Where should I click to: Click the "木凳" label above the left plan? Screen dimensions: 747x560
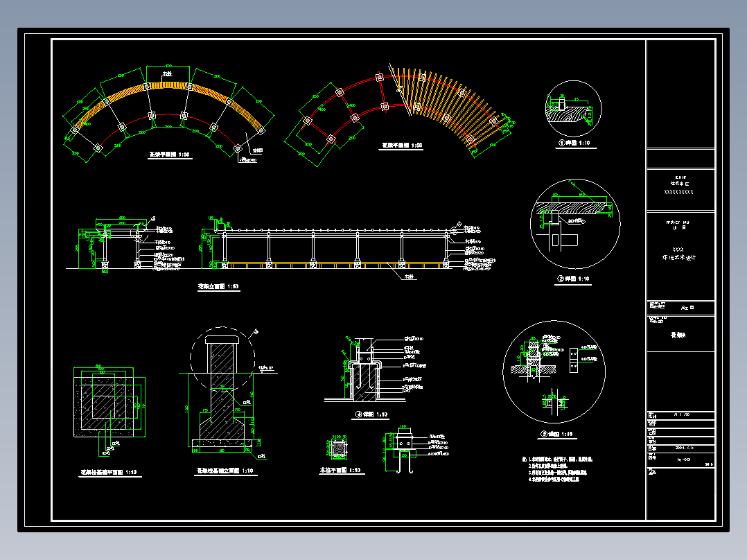[x=167, y=74]
